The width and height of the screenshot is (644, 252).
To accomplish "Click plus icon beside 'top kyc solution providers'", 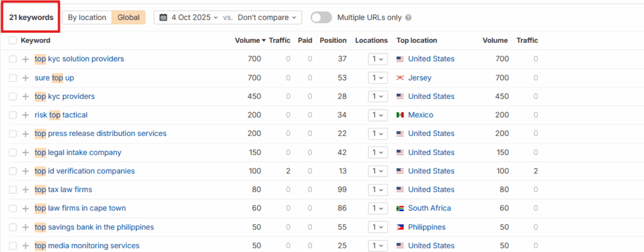I will click(25, 59).
